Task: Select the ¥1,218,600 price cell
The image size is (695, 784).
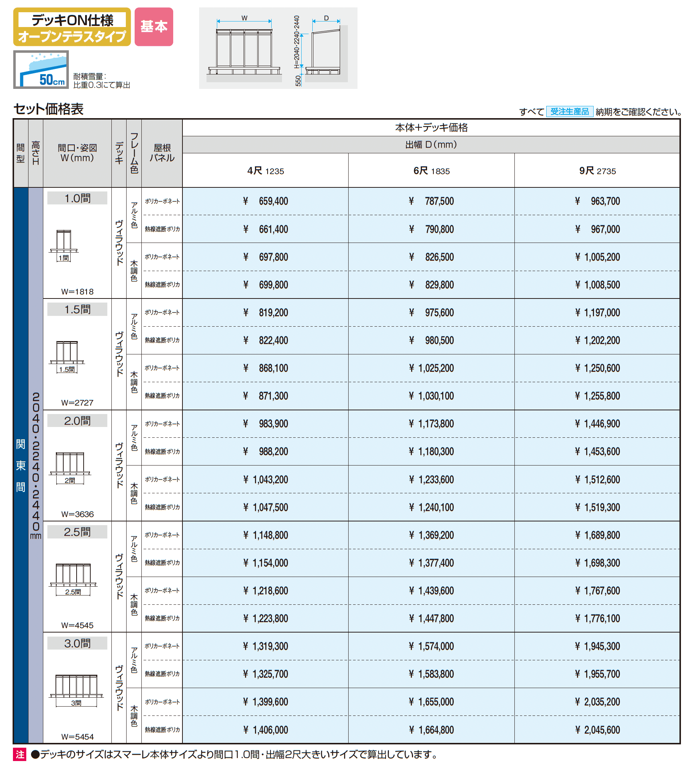Action: pos(265,591)
